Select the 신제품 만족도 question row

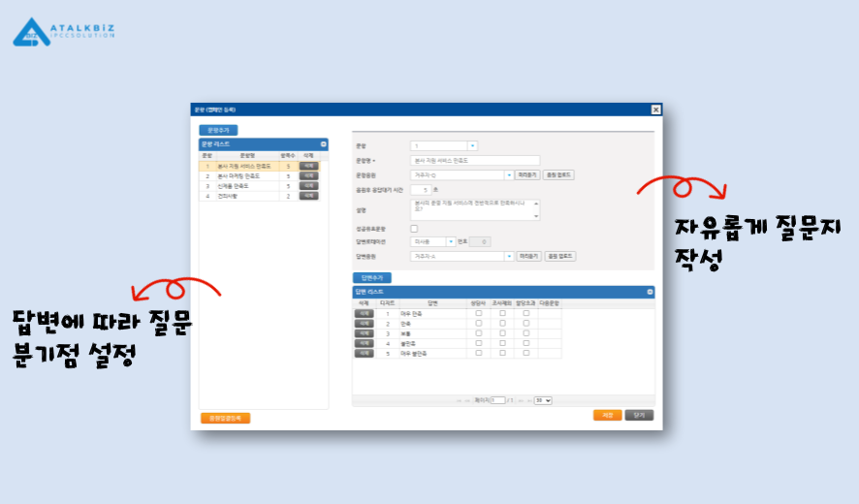242,186
